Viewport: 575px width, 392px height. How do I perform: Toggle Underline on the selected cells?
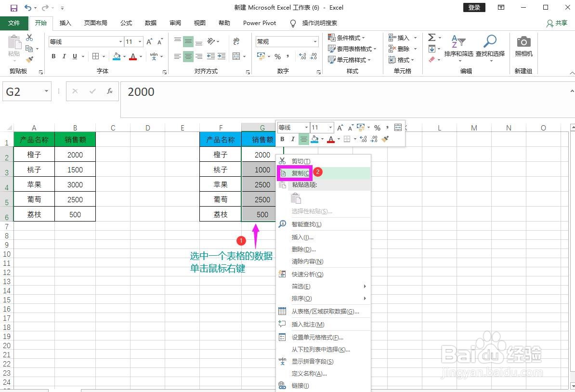[x=76, y=56]
